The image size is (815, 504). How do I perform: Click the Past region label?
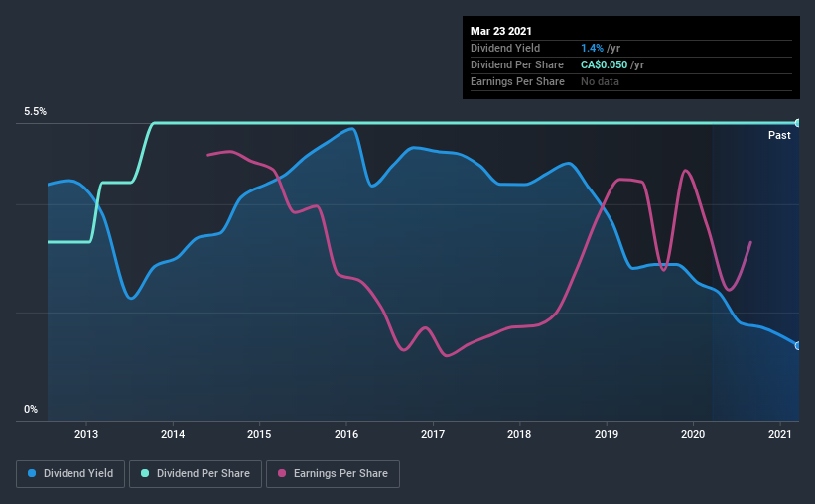tap(779, 135)
